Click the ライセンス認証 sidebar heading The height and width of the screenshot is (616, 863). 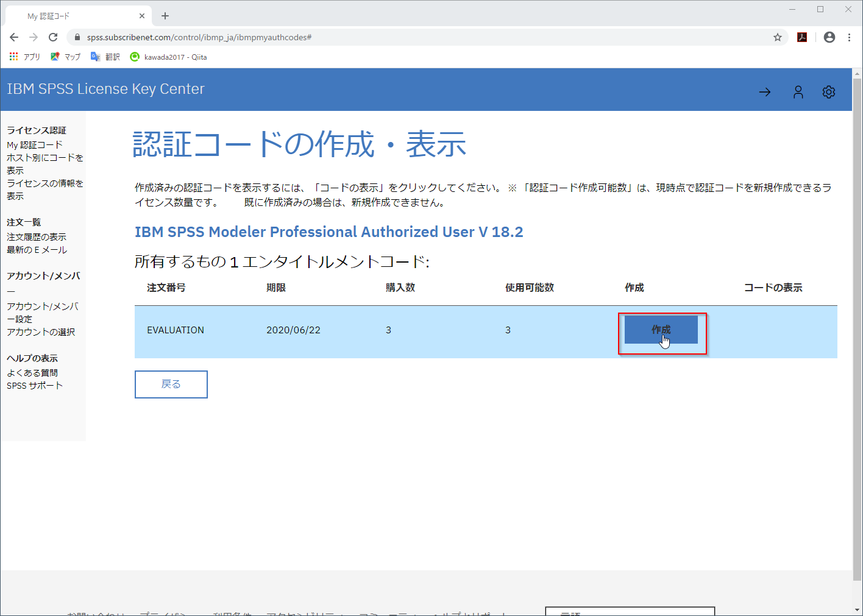[x=37, y=130]
